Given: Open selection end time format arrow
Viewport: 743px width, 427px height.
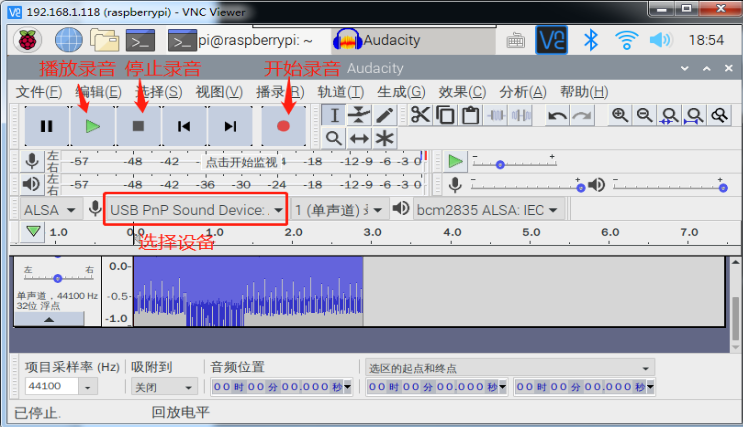Looking at the screenshot, I should (650, 387).
